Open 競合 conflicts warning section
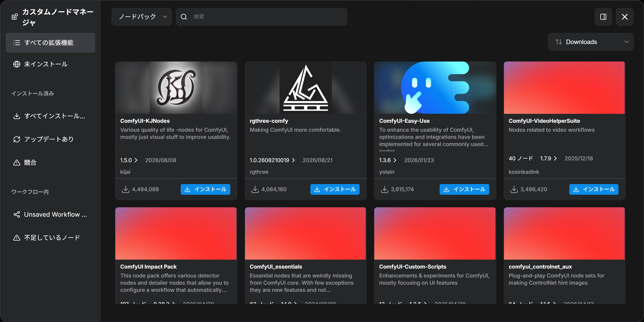This screenshot has height=322, width=644. 50,163
